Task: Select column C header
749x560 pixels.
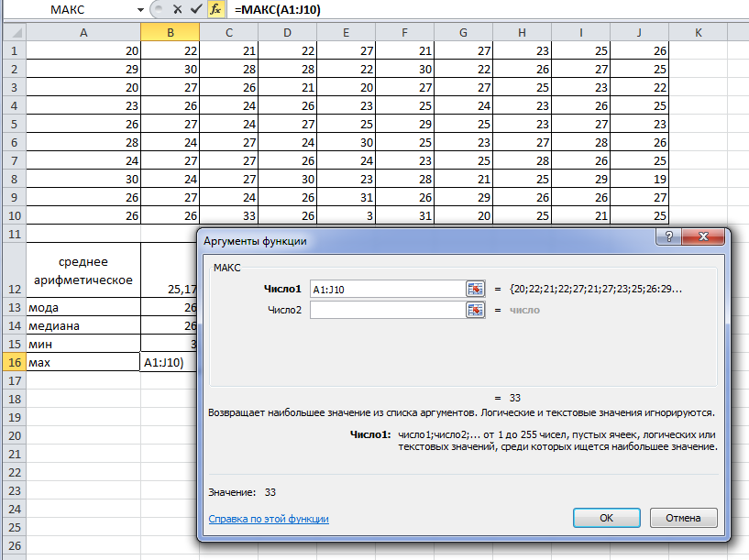Action: (229, 32)
